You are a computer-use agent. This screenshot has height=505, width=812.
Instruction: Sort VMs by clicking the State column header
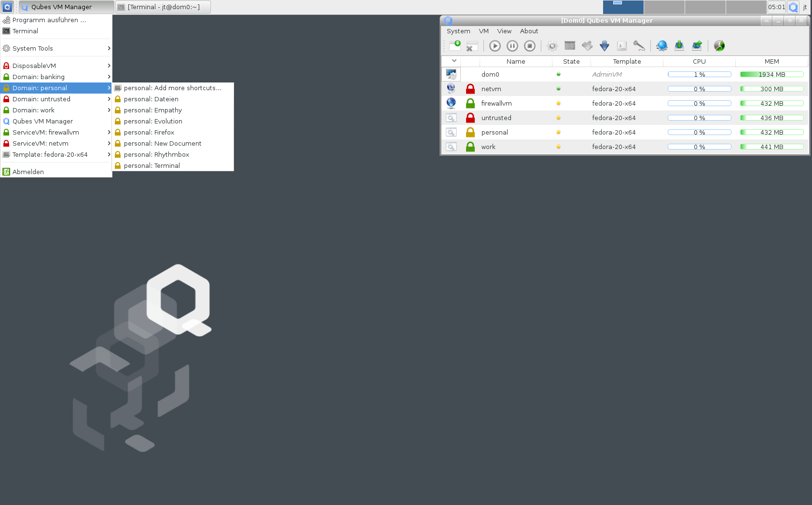[x=571, y=61]
